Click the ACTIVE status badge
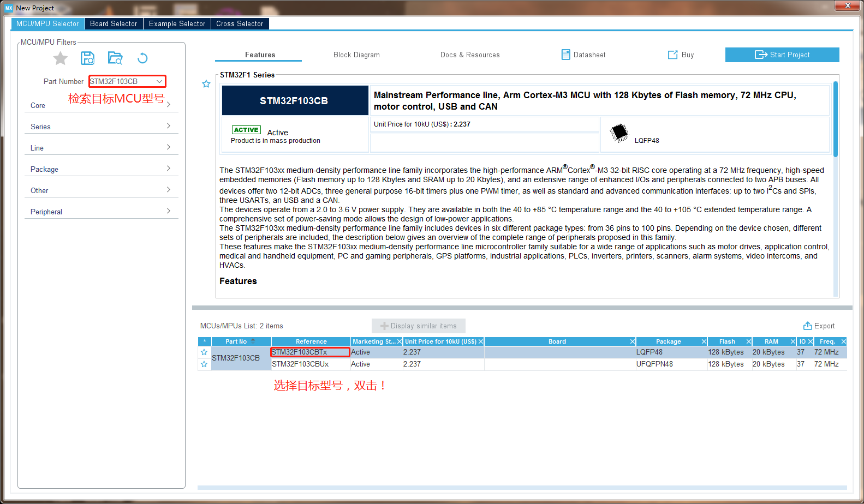 coord(246,130)
